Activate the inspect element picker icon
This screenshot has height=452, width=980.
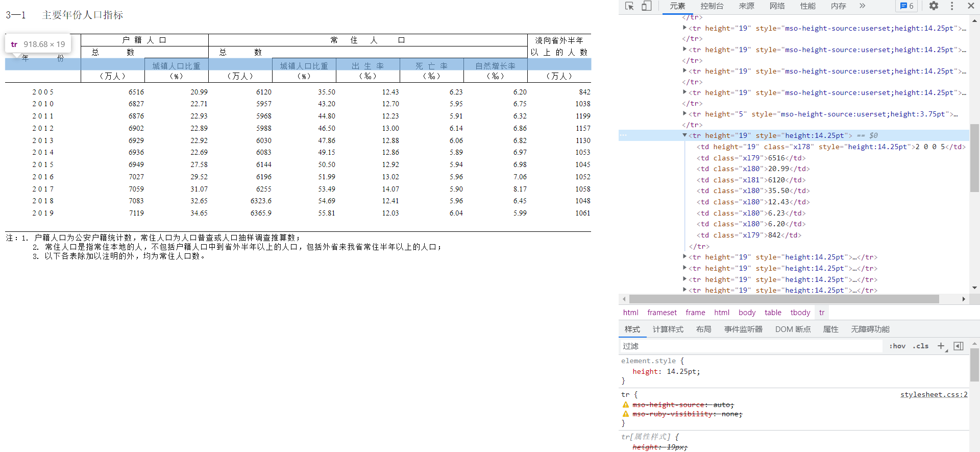point(629,6)
